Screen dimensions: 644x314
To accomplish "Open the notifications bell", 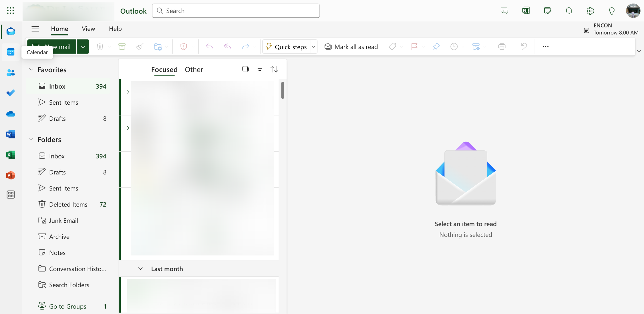I will coord(569,11).
